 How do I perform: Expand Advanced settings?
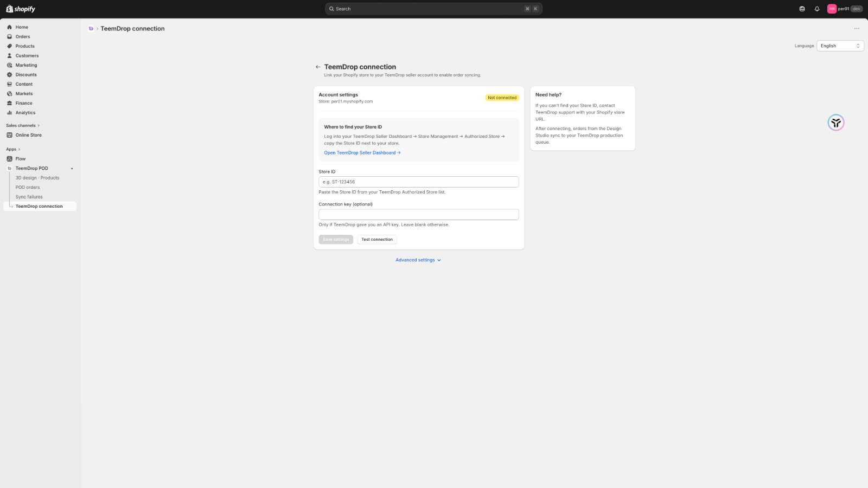418,260
